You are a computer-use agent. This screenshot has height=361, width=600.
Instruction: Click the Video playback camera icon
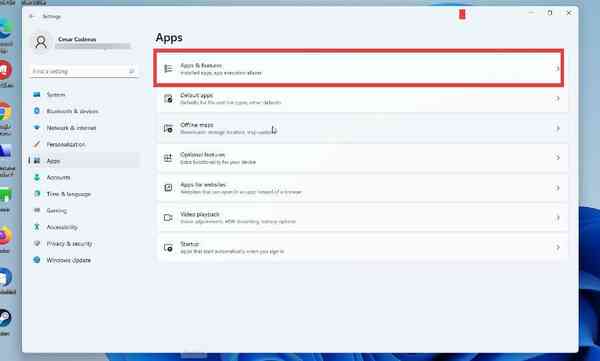(168, 217)
